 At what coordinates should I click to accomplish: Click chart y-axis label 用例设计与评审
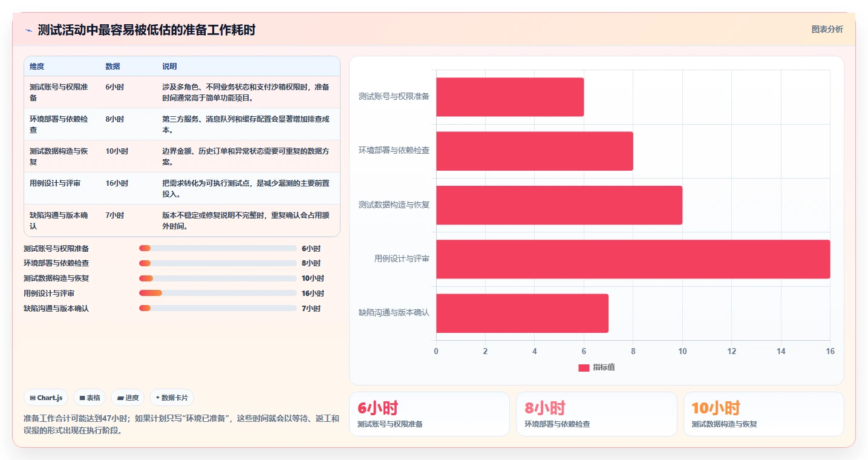point(402,259)
